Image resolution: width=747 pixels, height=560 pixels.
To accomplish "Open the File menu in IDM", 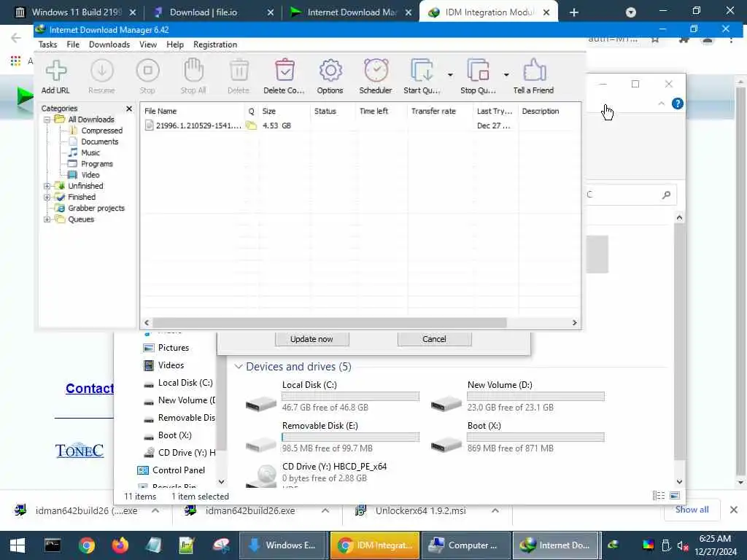I will coord(73,44).
